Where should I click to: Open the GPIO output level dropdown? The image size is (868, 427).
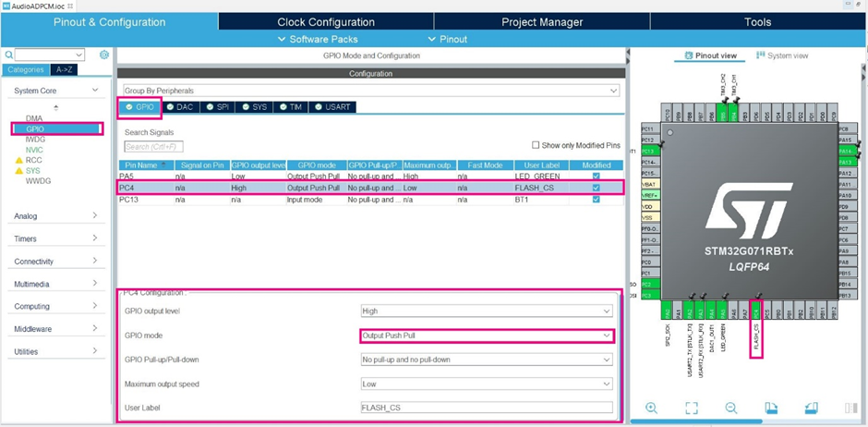point(487,311)
